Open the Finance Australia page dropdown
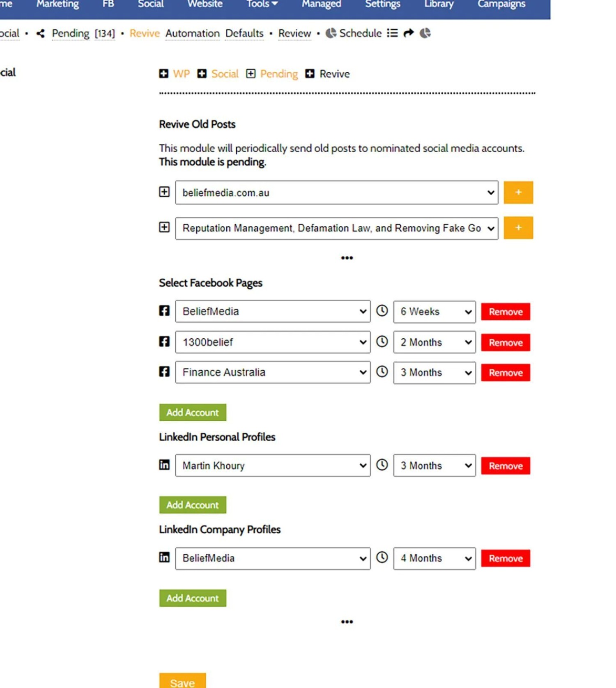This screenshot has width=616, height=688. [272, 372]
